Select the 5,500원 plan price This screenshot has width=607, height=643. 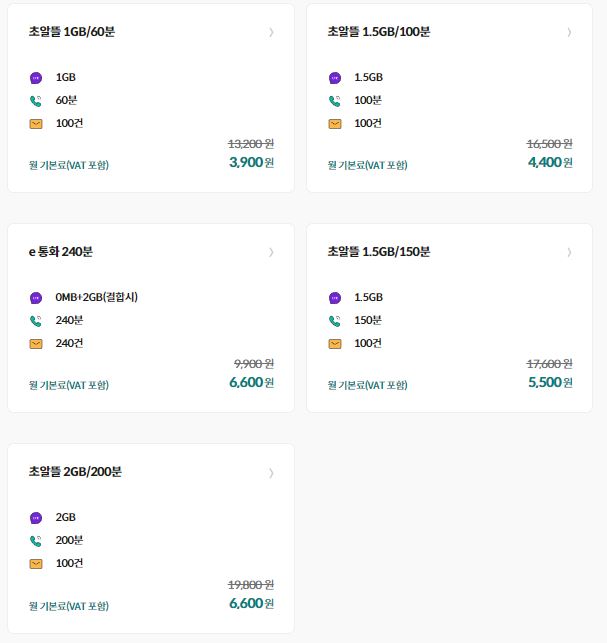(550, 382)
